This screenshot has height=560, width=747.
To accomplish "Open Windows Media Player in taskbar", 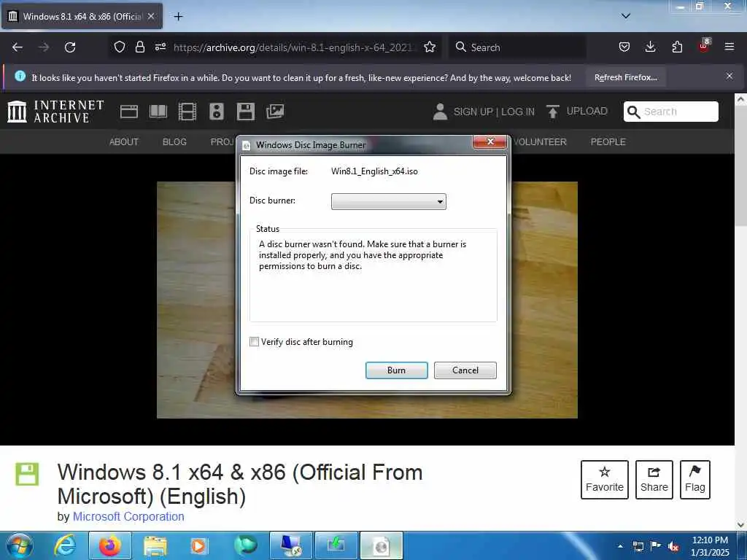I will click(x=199, y=546).
